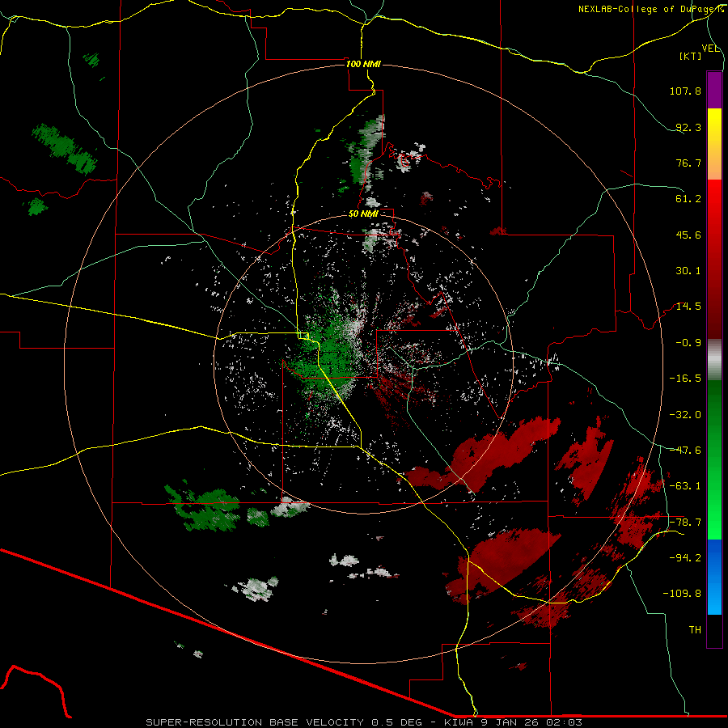Click the -78.7 velocity scale value
The width and height of the screenshot is (728, 728).
point(685,523)
